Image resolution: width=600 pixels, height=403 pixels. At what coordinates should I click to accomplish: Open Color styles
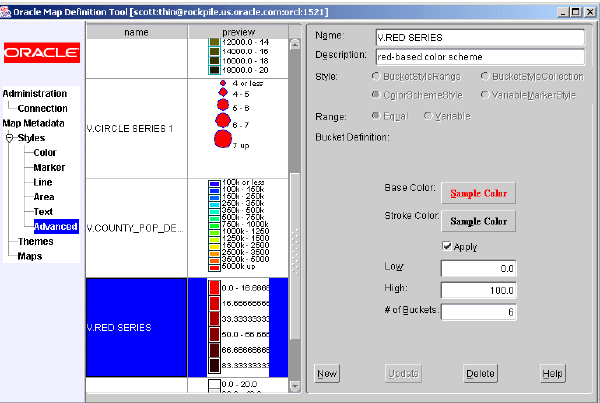point(45,153)
